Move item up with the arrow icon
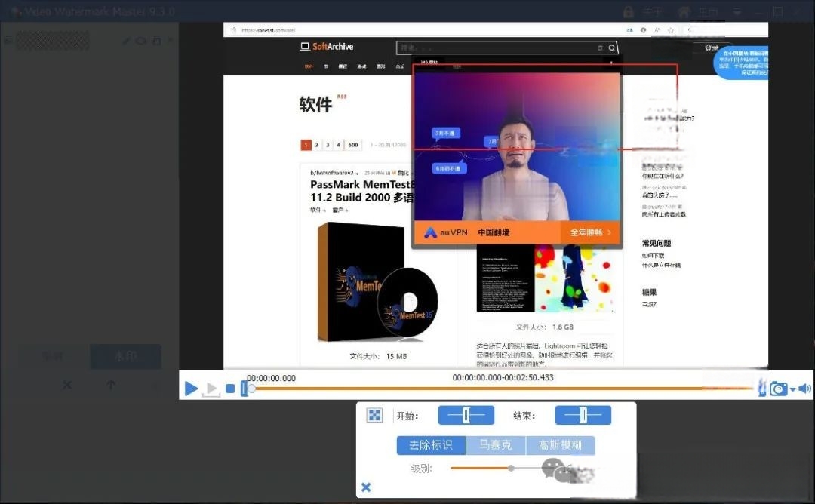The width and height of the screenshot is (815, 504). (111, 385)
